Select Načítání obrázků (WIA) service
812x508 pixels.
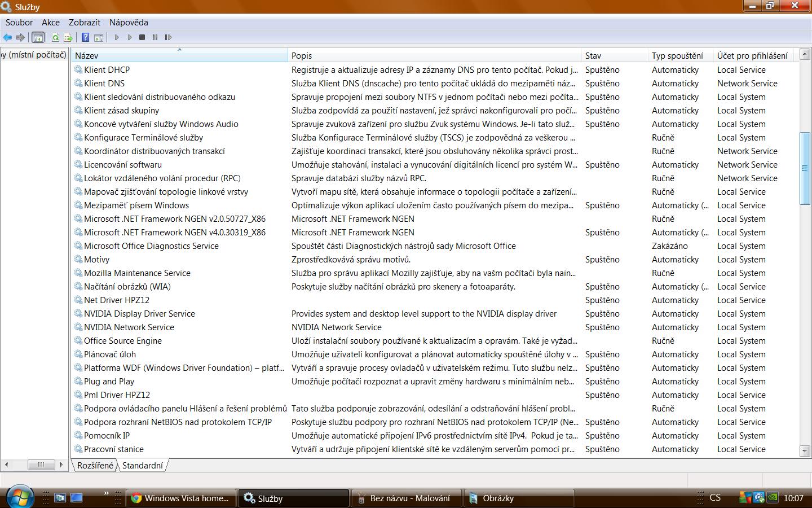point(127,287)
